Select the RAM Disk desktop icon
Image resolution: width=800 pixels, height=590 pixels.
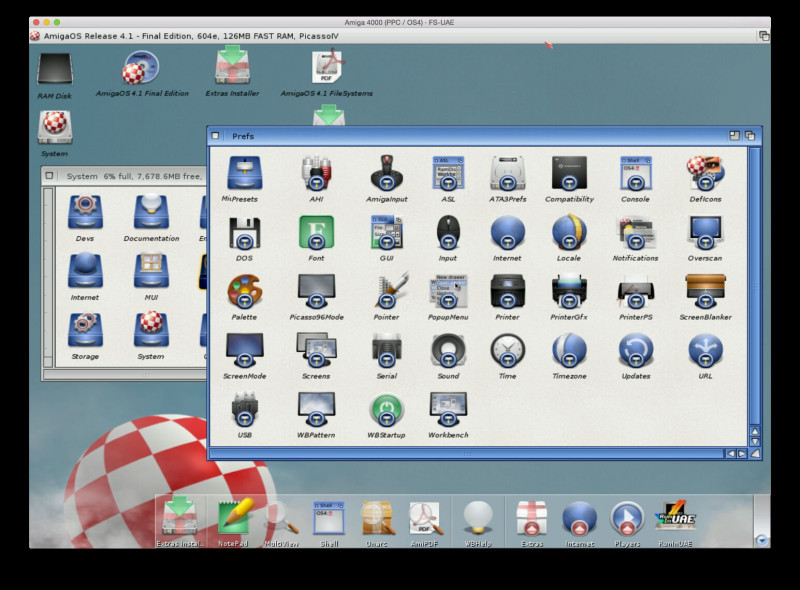pyautogui.click(x=55, y=69)
